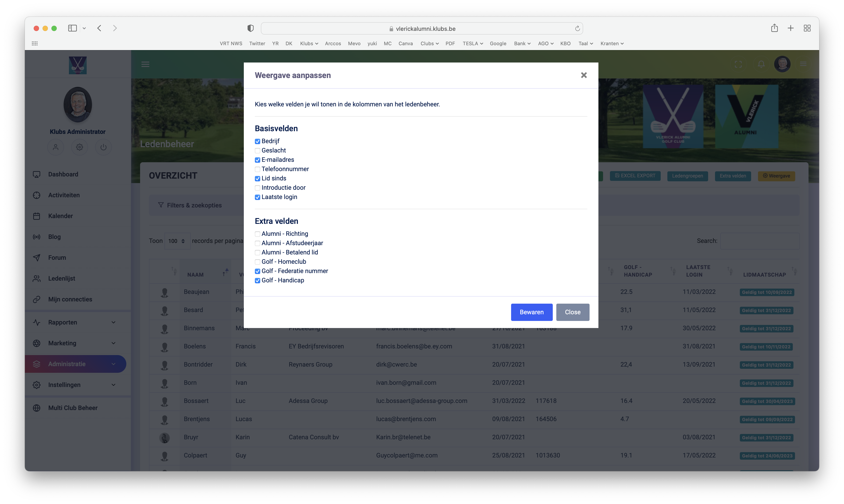
Task: Open the power/logout icon under profile
Action: pyautogui.click(x=103, y=147)
